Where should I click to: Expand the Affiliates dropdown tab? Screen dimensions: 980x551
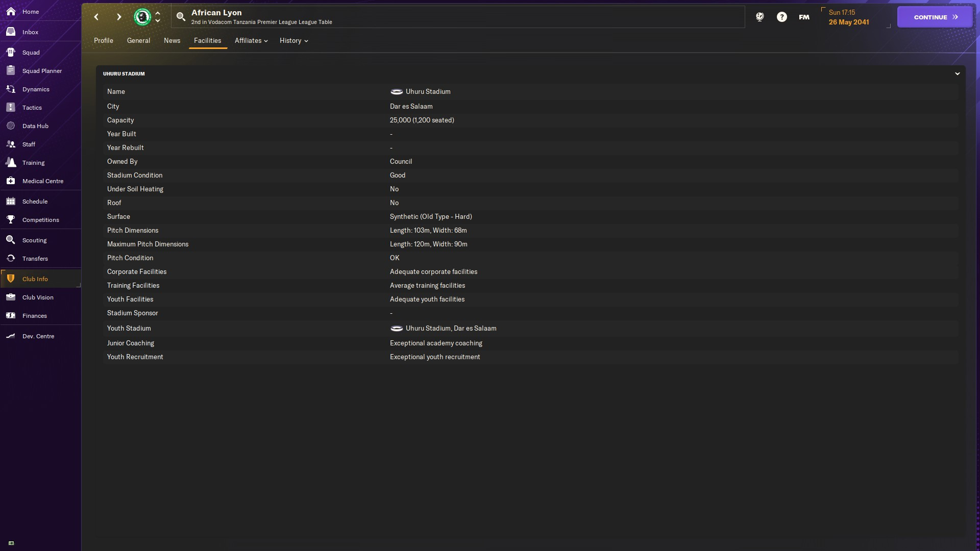click(x=251, y=41)
